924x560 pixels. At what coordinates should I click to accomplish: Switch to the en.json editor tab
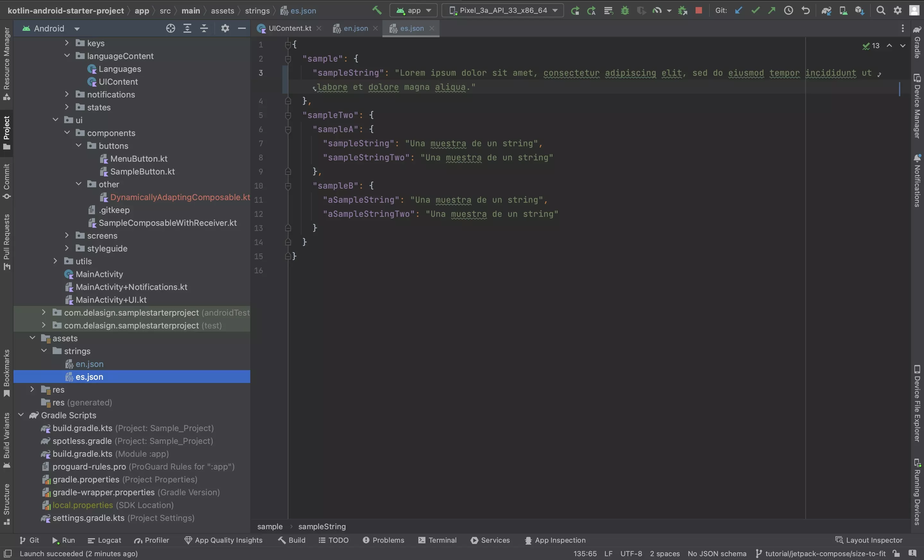coord(351,29)
